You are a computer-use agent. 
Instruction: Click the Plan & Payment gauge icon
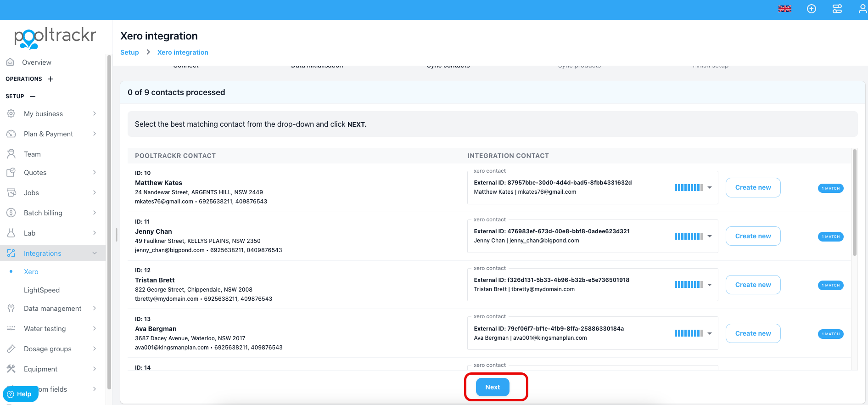click(11, 134)
